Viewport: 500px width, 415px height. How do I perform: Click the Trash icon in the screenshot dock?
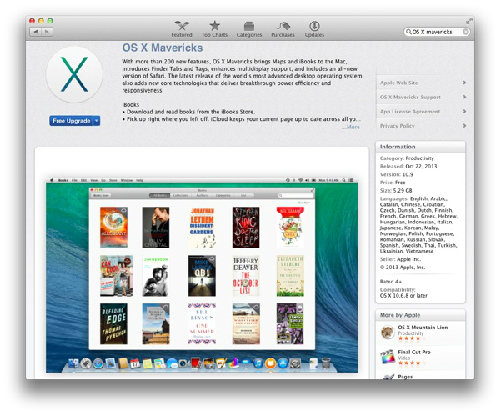(x=326, y=363)
